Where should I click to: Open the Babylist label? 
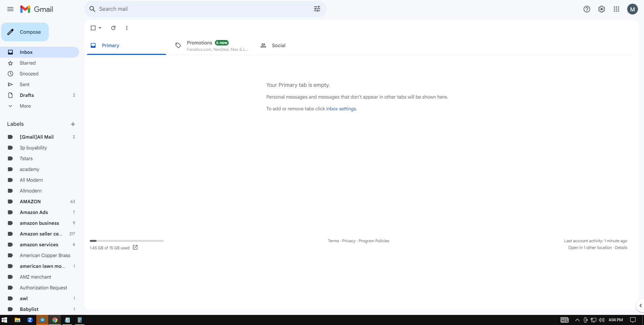click(x=39, y=309)
